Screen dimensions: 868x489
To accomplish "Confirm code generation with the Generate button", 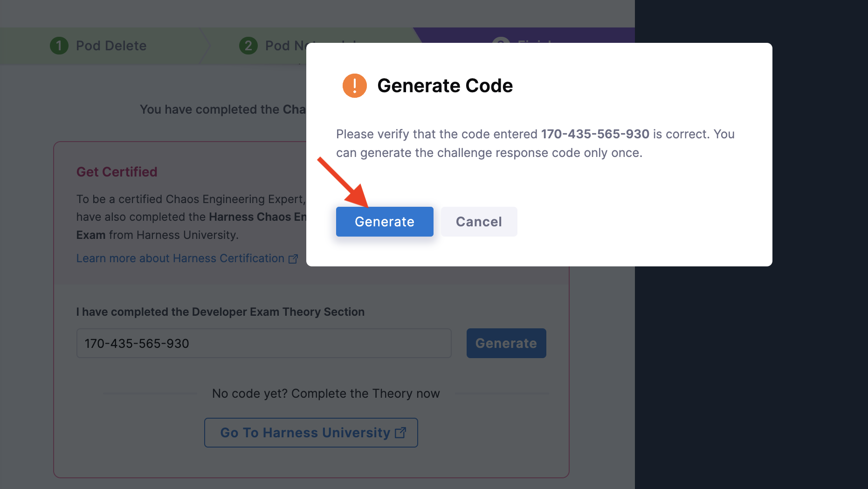I will point(384,222).
